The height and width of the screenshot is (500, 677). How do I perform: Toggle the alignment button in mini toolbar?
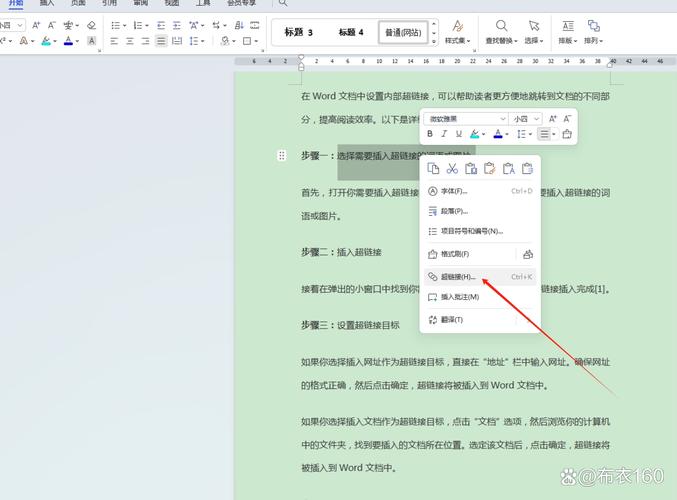[544, 134]
